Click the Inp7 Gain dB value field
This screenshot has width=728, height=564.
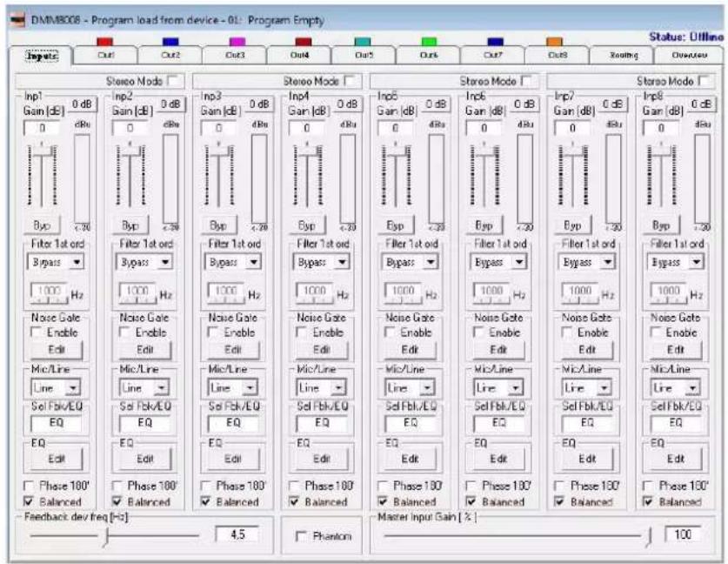572,128
